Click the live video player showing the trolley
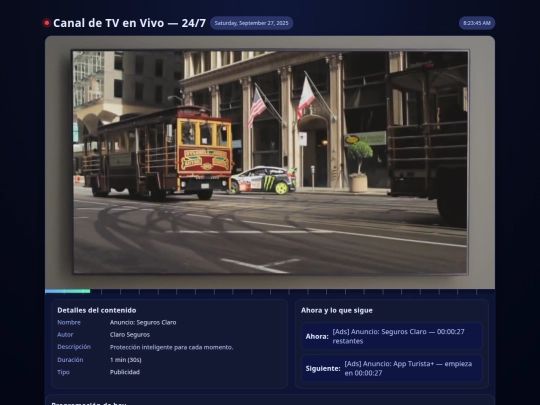The image size is (540, 405). coord(270,162)
